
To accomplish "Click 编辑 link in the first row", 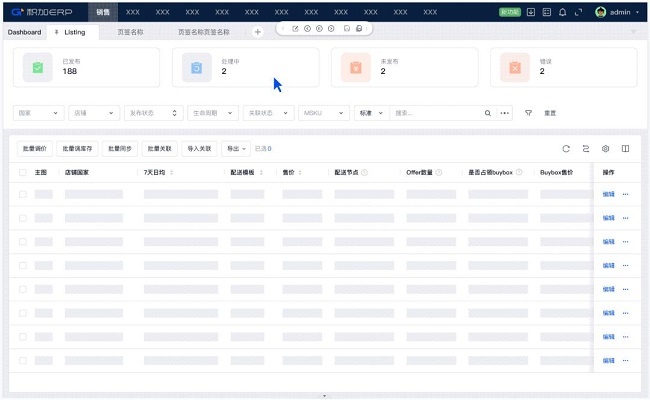I will [x=608, y=193].
